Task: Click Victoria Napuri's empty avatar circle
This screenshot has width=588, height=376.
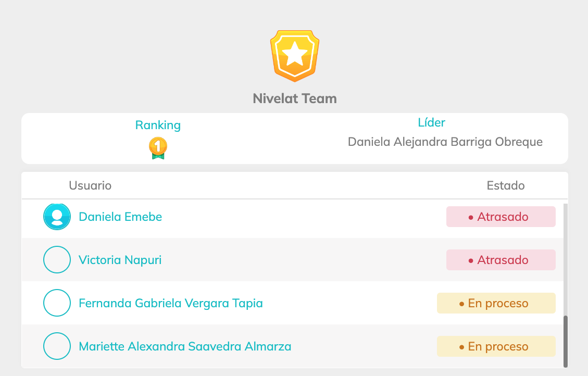Action: pyautogui.click(x=57, y=260)
